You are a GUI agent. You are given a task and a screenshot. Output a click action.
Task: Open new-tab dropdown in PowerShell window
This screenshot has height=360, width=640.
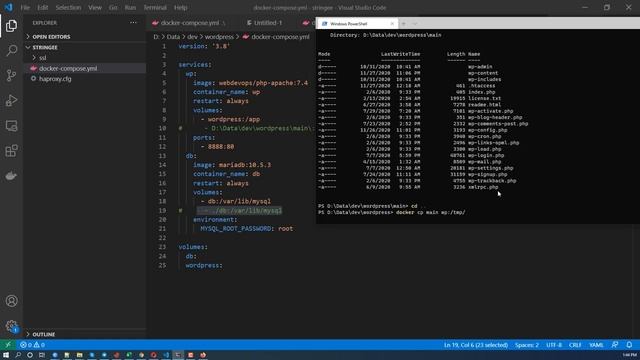pyautogui.click(x=415, y=24)
